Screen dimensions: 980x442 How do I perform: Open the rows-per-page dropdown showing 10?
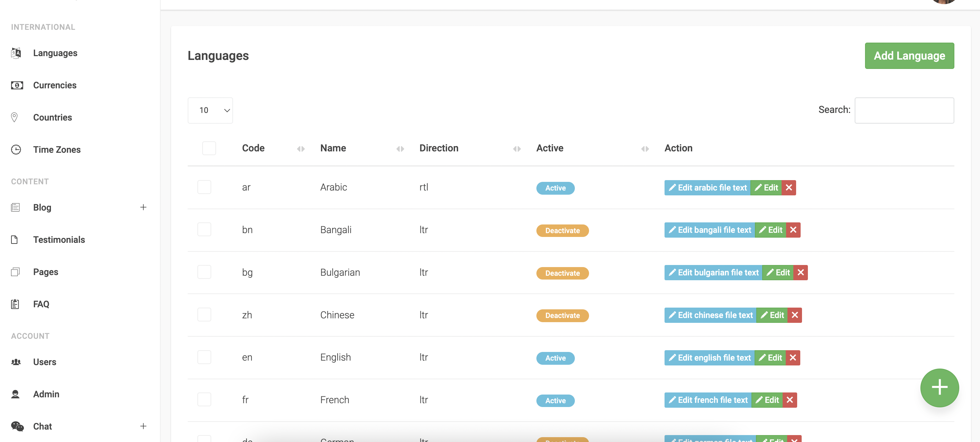coord(210,110)
